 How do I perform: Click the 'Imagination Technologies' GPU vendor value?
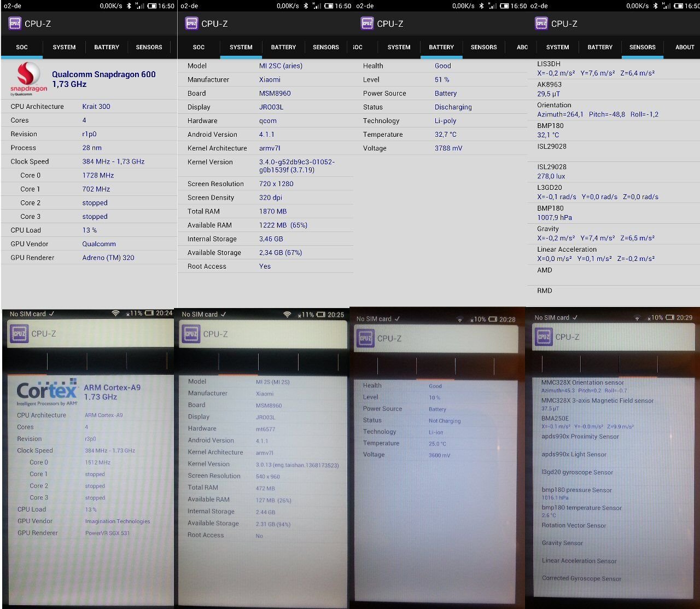coord(117,521)
